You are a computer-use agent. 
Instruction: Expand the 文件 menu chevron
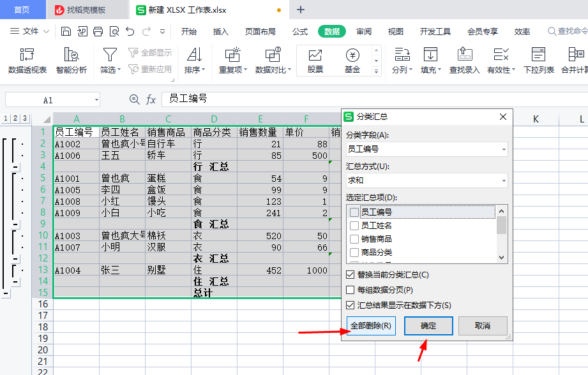[x=46, y=31]
